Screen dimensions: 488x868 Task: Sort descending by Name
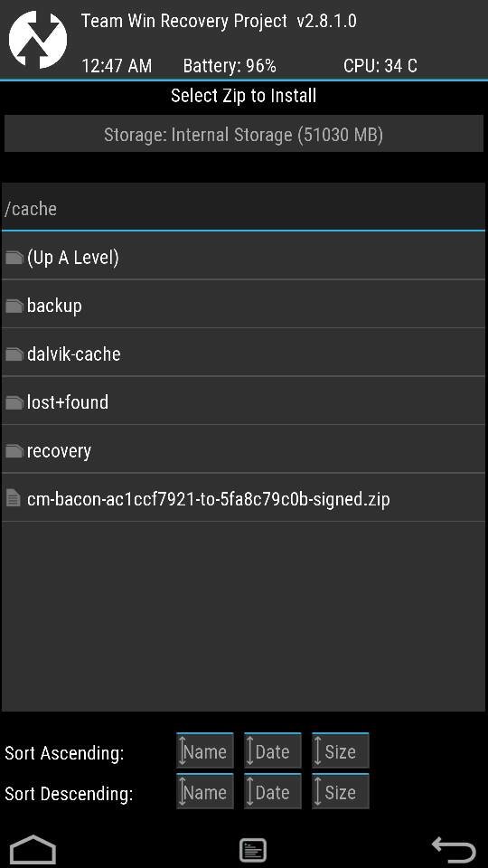click(x=205, y=792)
